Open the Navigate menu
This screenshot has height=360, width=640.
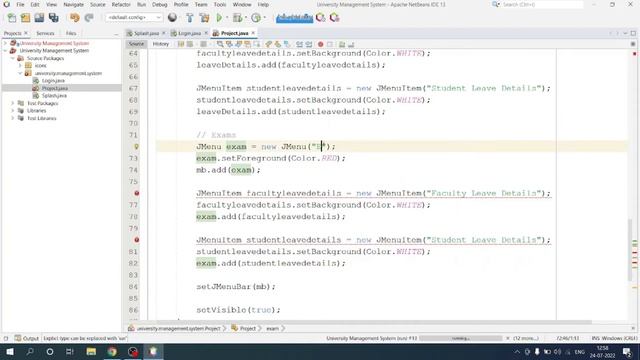point(73,4)
